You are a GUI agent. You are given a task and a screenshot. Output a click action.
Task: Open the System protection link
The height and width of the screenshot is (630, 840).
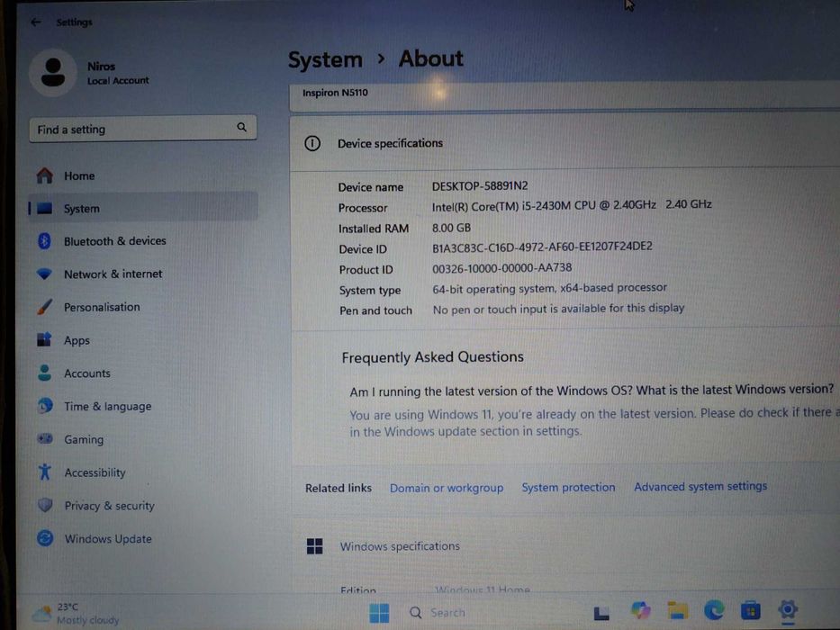point(568,488)
